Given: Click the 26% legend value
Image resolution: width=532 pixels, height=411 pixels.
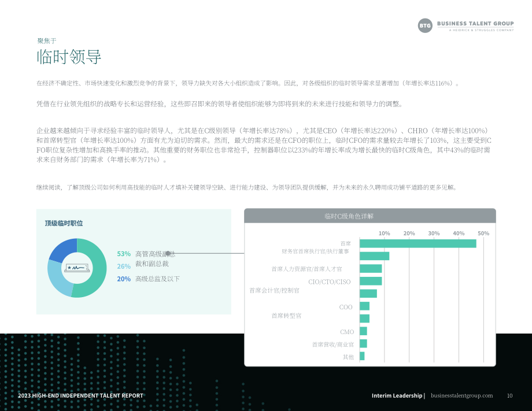Looking at the screenshot, I should [124, 266].
